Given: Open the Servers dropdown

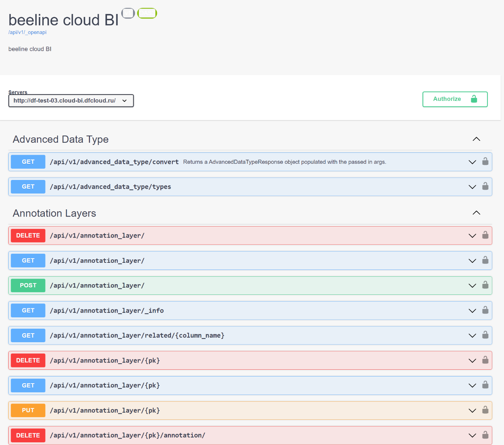Looking at the screenshot, I should pyautogui.click(x=71, y=101).
